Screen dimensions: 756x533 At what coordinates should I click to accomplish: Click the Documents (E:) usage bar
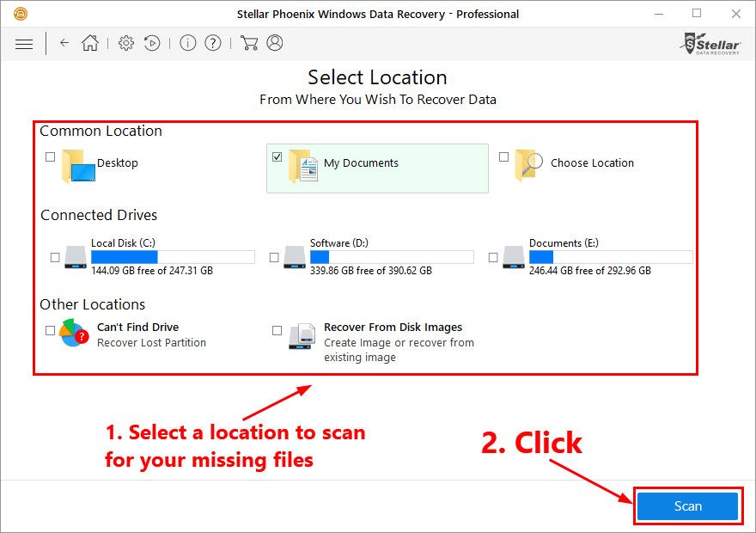pos(611,256)
